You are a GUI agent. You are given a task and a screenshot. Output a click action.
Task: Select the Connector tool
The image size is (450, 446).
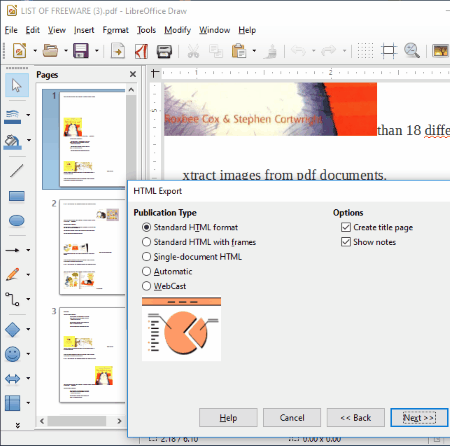13,299
